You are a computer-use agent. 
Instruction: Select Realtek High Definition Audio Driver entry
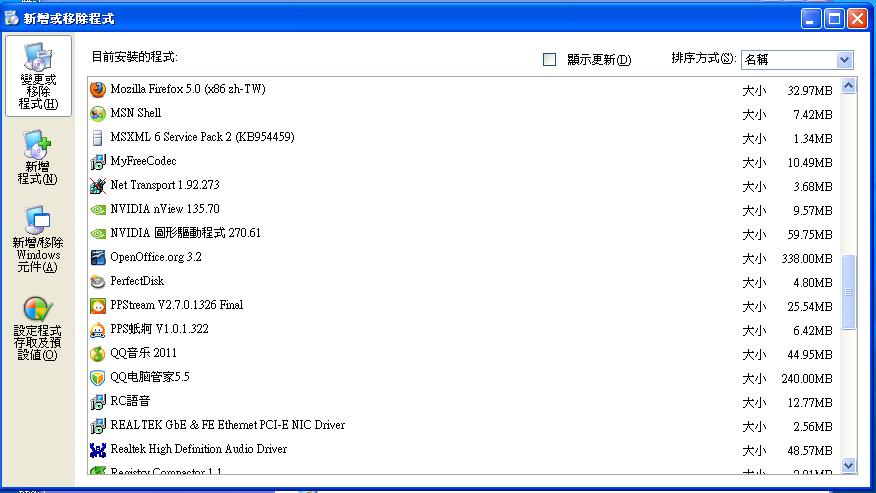pyautogui.click(x=464, y=450)
